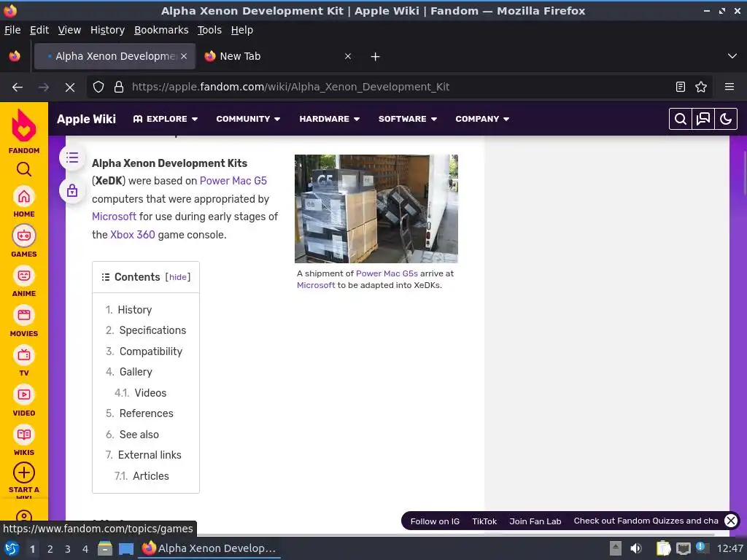The height and width of the screenshot is (560, 747).
Task: Jump to Gallery section in Contents
Action: 136,372
